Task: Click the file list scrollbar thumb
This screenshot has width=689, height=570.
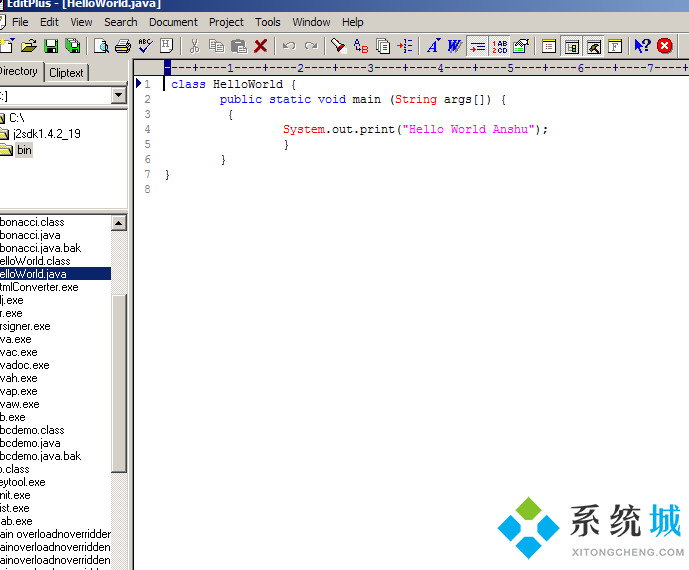Action: click(x=119, y=383)
